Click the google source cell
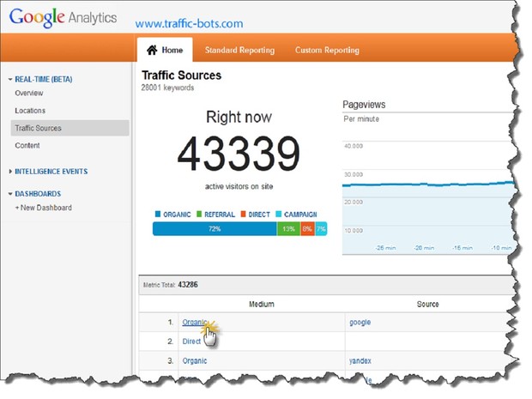This screenshot has width=532, height=399. pos(360,323)
